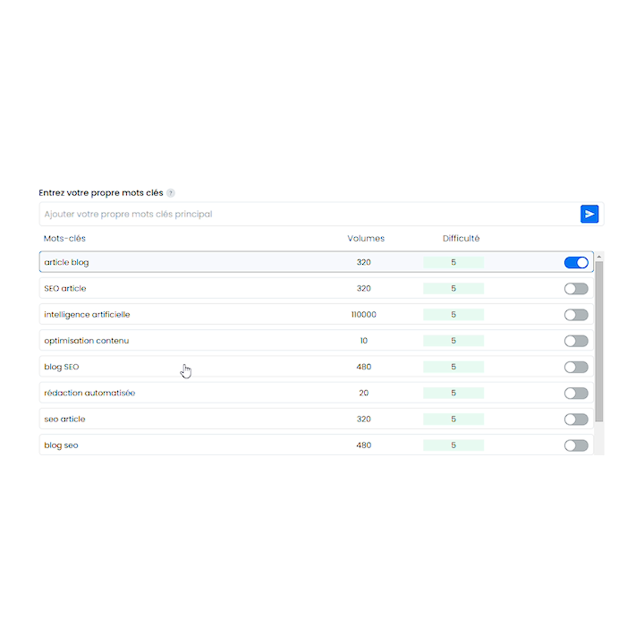Enable the lowercase seo article toggle
Screen dimensions: 644x644
point(576,419)
